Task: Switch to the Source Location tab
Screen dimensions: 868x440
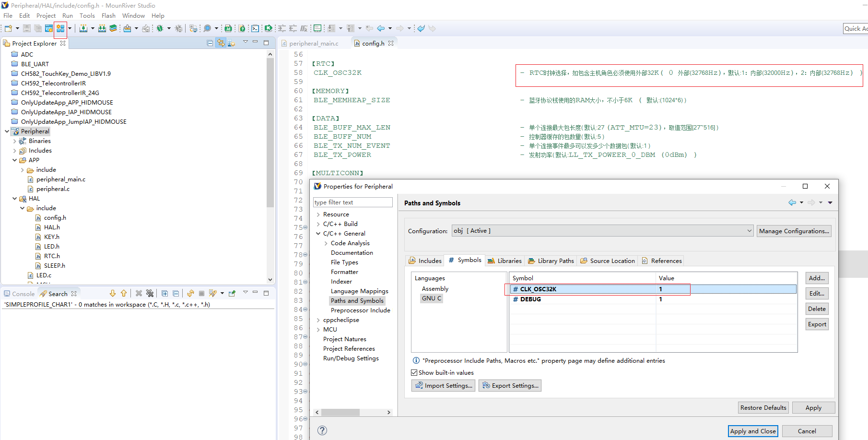Action: [x=607, y=261]
